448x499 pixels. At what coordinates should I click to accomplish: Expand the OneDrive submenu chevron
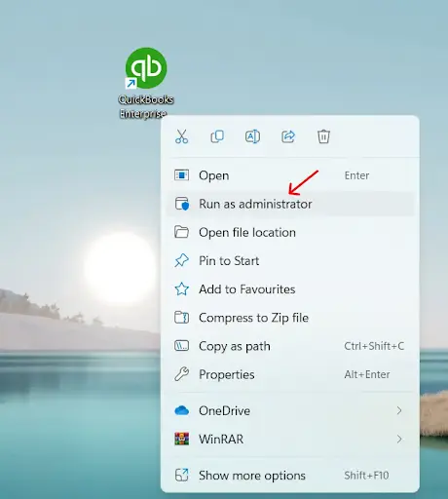tap(399, 411)
